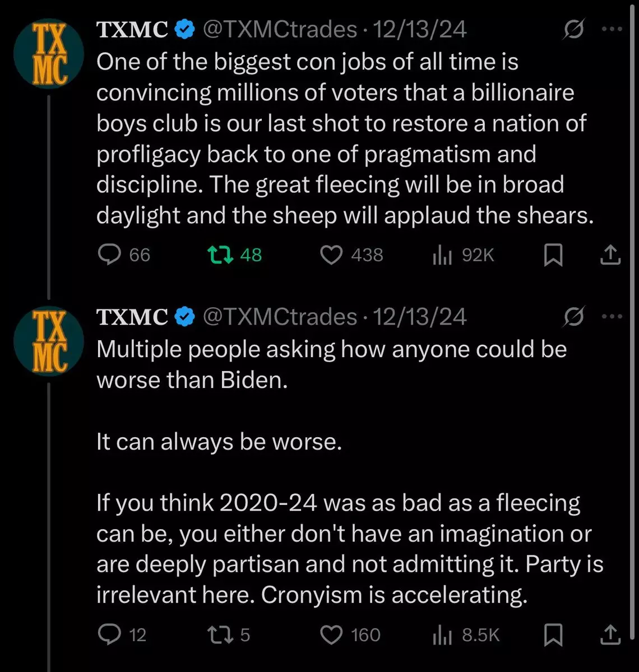
Task: Bookmark the second tweet about Biden
Action: point(553,634)
